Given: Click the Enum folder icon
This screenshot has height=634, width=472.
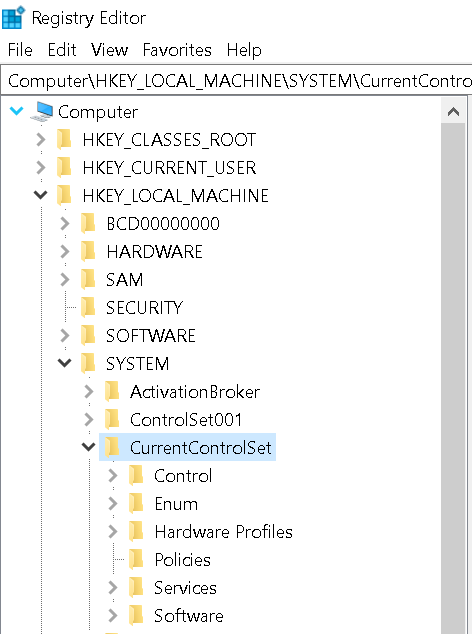Looking at the screenshot, I should 136,503.
